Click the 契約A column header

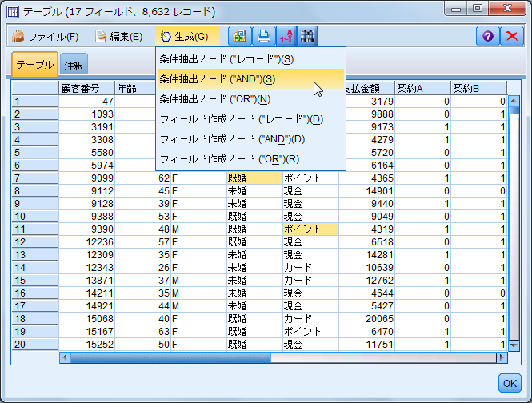pos(422,89)
